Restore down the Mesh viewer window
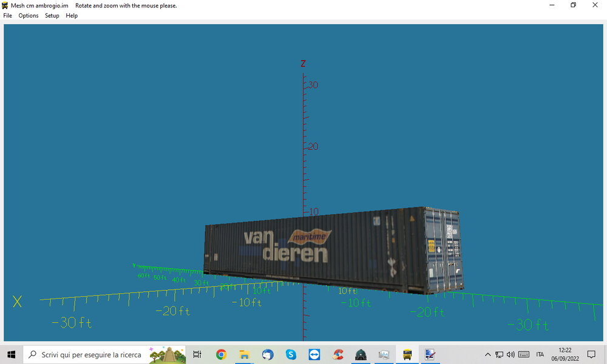The image size is (607, 364). point(574,5)
